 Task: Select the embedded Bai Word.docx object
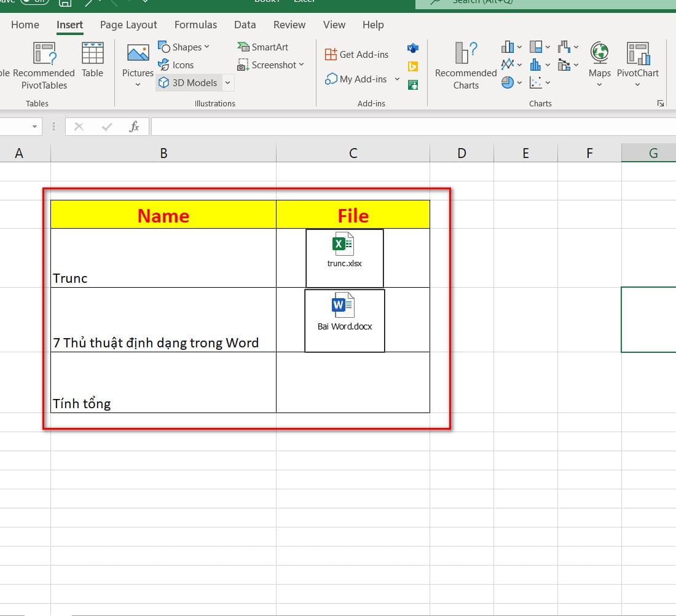(x=344, y=320)
